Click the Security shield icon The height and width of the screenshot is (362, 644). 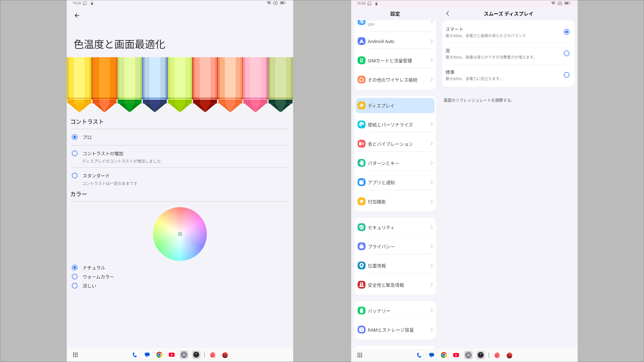(361, 227)
